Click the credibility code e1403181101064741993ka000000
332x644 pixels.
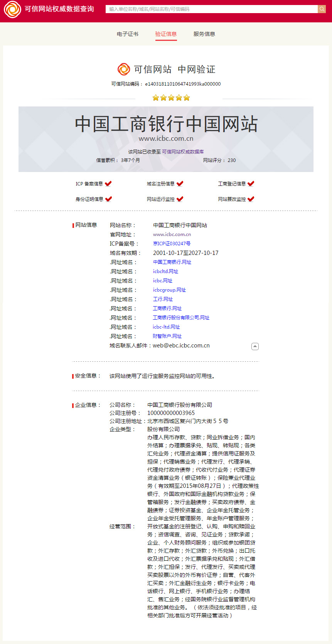click(x=183, y=84)
